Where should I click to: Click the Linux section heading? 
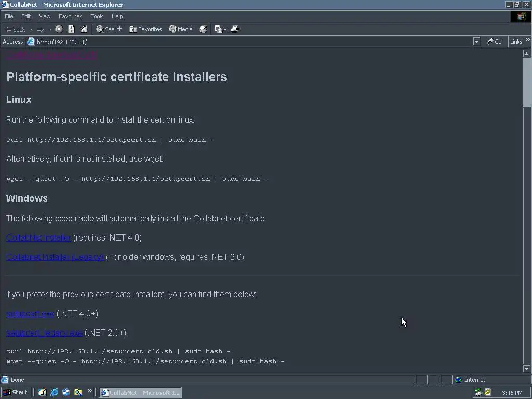tap(19, 100)
